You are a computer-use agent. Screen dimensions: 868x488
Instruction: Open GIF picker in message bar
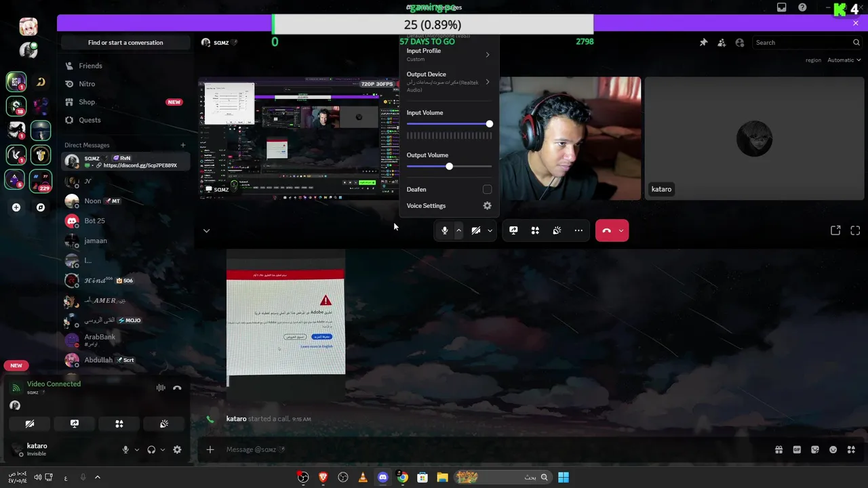click(797, 449)
